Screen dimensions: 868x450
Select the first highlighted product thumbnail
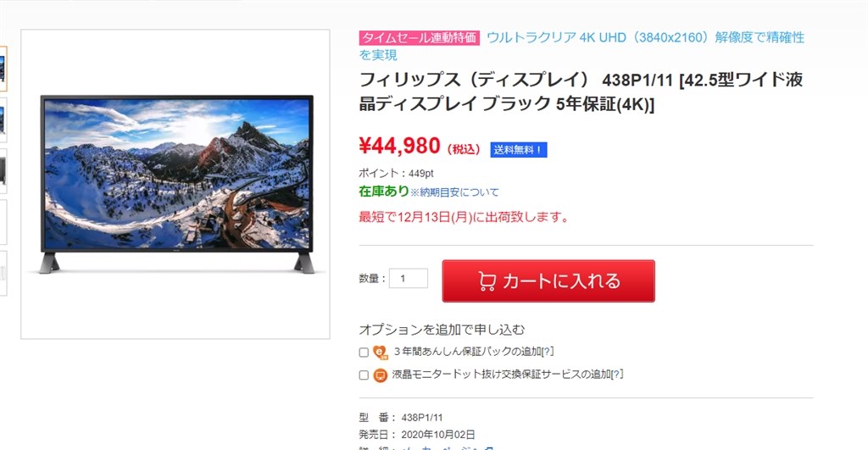coord(3,69)
